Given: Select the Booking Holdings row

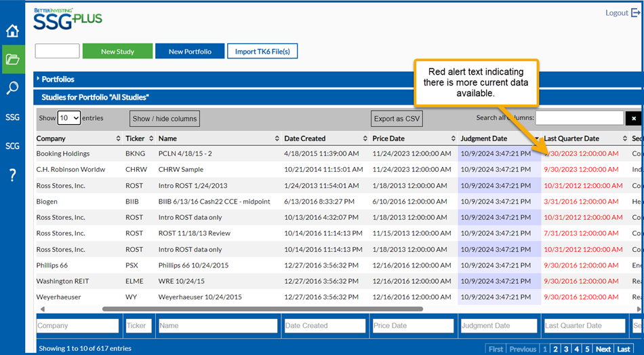Looking at the screenshot, I should pyautogui.click(x=339, y=153).
